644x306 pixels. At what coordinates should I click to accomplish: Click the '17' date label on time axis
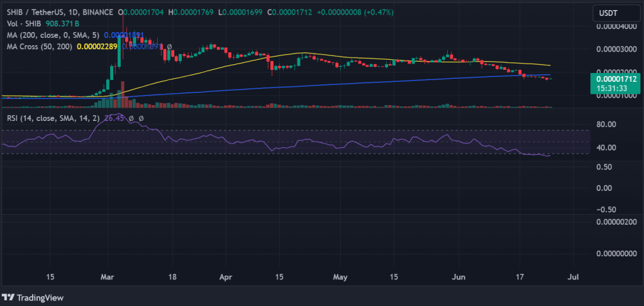[520, 277]
